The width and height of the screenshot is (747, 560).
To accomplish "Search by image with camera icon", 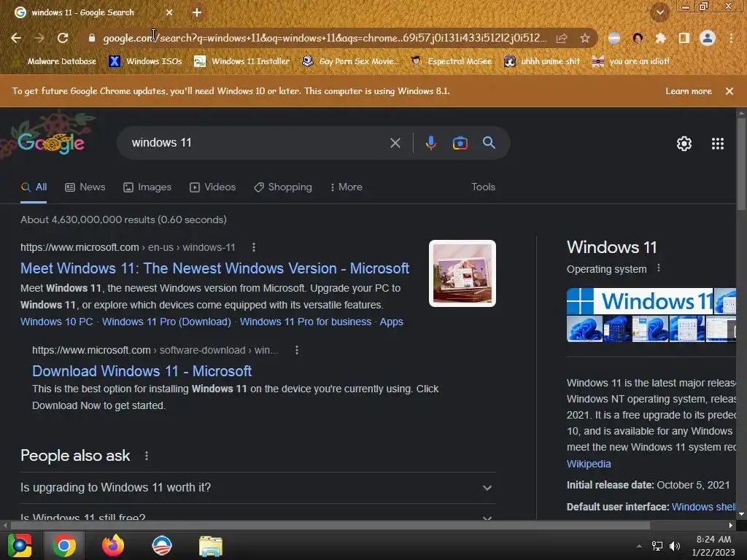I will [460, 143].
